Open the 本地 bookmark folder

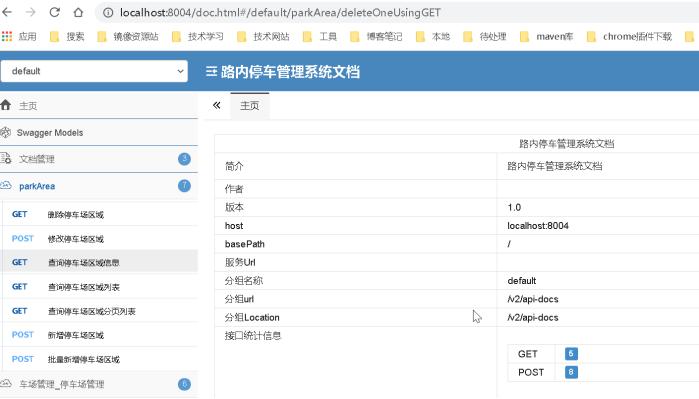tap(432, 37)
